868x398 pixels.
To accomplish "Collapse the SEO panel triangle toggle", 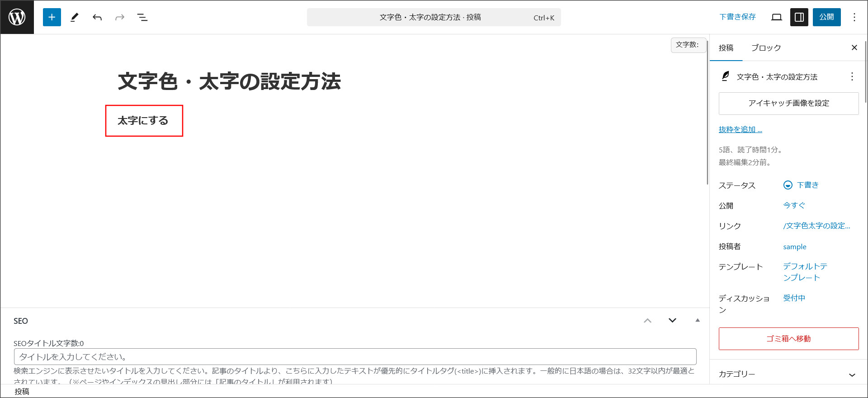I will (x=698, y=320).
